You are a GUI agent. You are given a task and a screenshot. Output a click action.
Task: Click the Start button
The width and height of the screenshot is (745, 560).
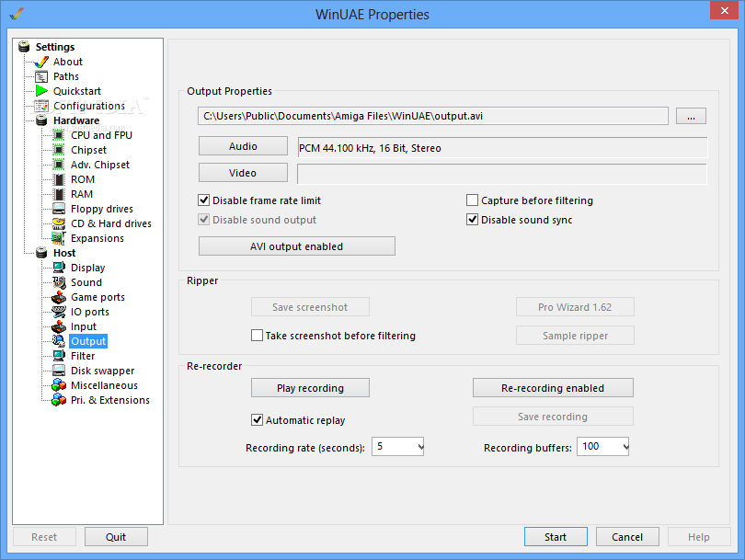(x=556, y=537)
